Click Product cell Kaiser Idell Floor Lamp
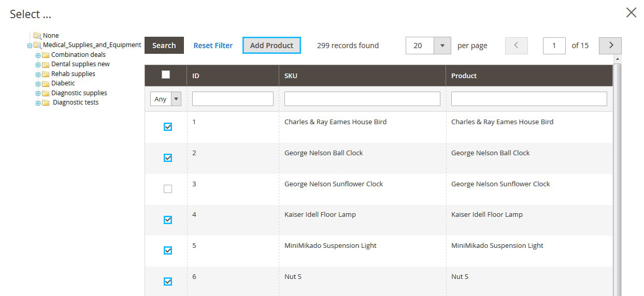Viewport: 644px width, 296px height. (x=487, y=215)
